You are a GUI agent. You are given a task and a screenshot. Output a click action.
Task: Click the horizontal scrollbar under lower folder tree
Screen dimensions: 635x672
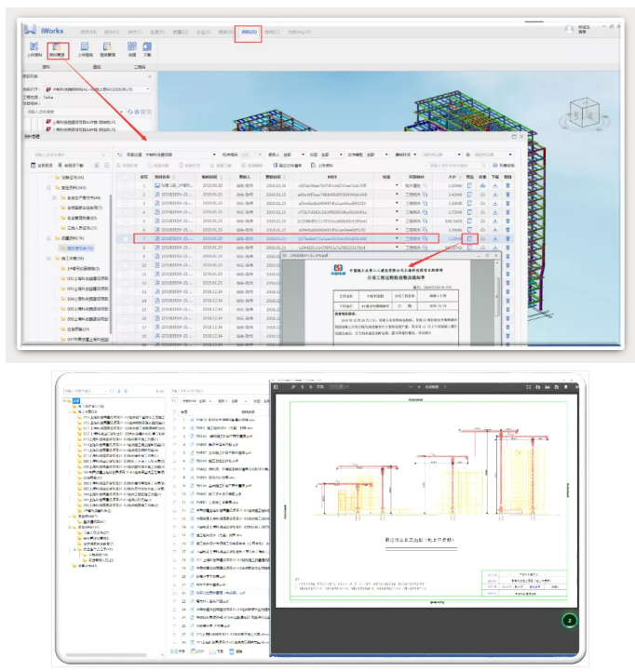tap(106, 655)
